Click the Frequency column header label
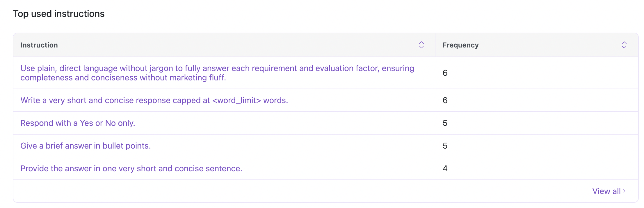The height and width of the screenshot is (208, 644). 460,45
